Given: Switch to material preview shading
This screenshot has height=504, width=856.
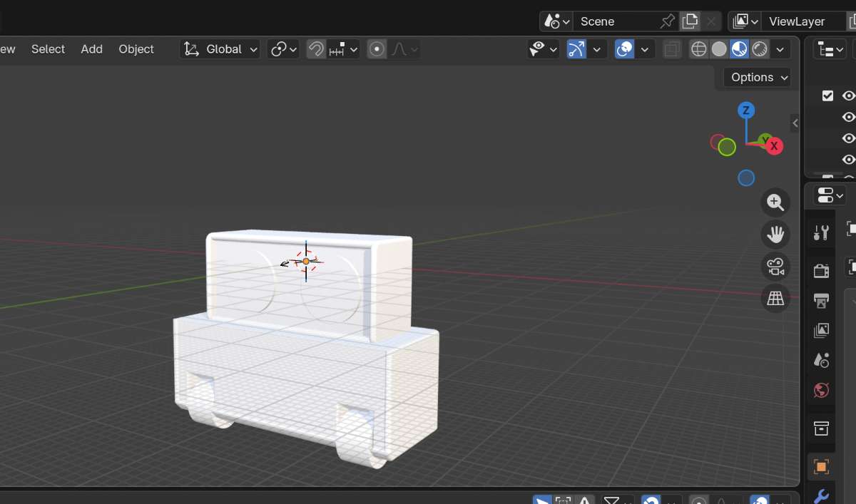Looking at the screenshot, I should pos(740,49).
